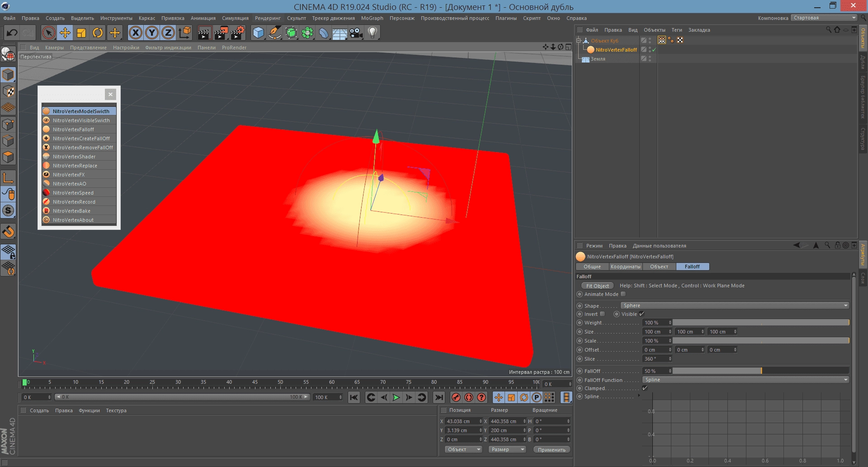868x467 pixels.
Task: Uncheck the Clamped checkbox
Action: [x=645, y=388]
